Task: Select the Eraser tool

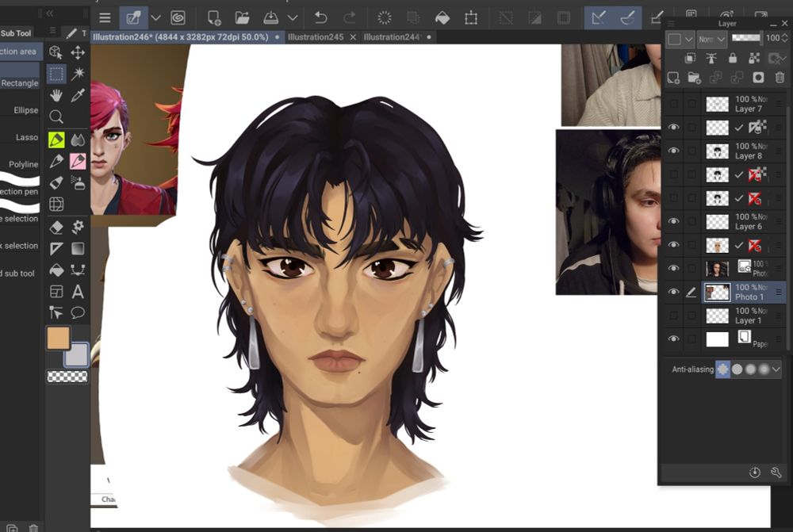Action: point(56,227)
